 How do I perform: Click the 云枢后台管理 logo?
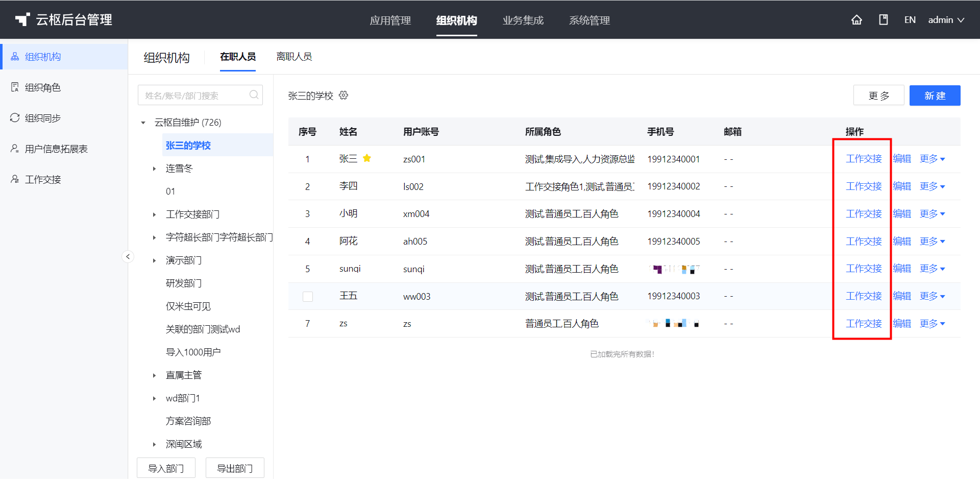point(64,20)
